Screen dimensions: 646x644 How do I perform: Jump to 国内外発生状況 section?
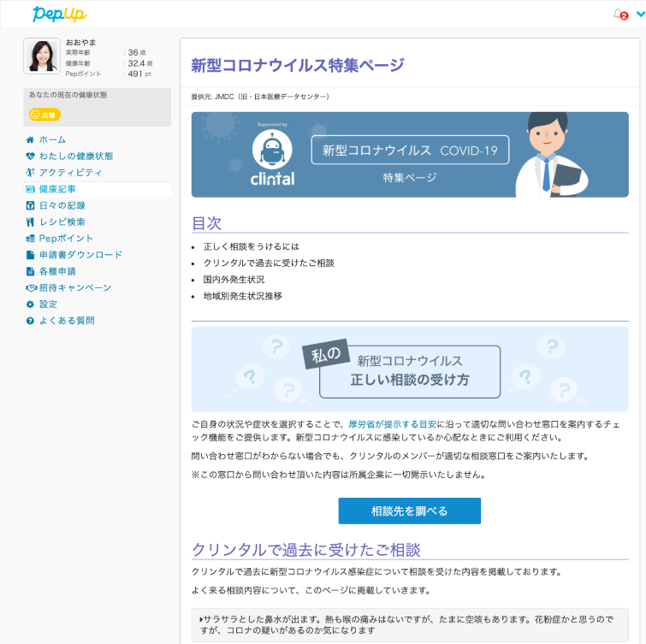click(234, 280)
